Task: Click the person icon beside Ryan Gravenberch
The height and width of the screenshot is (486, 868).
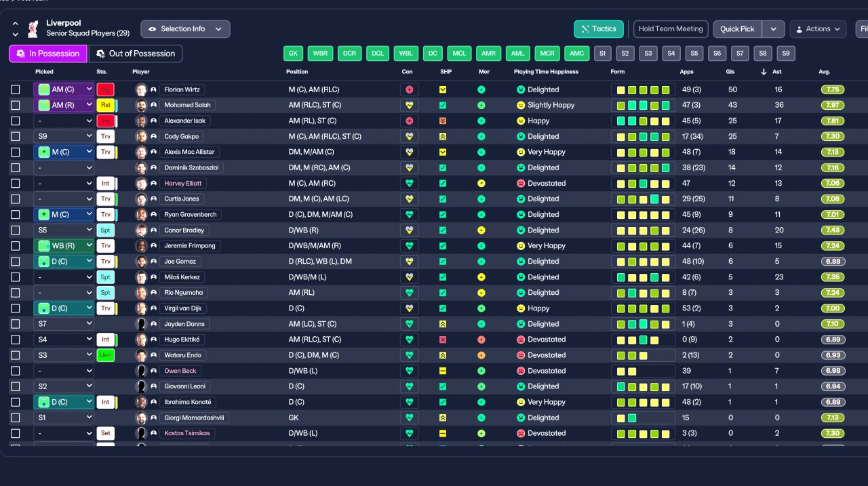Action: [x=154, y=214]
